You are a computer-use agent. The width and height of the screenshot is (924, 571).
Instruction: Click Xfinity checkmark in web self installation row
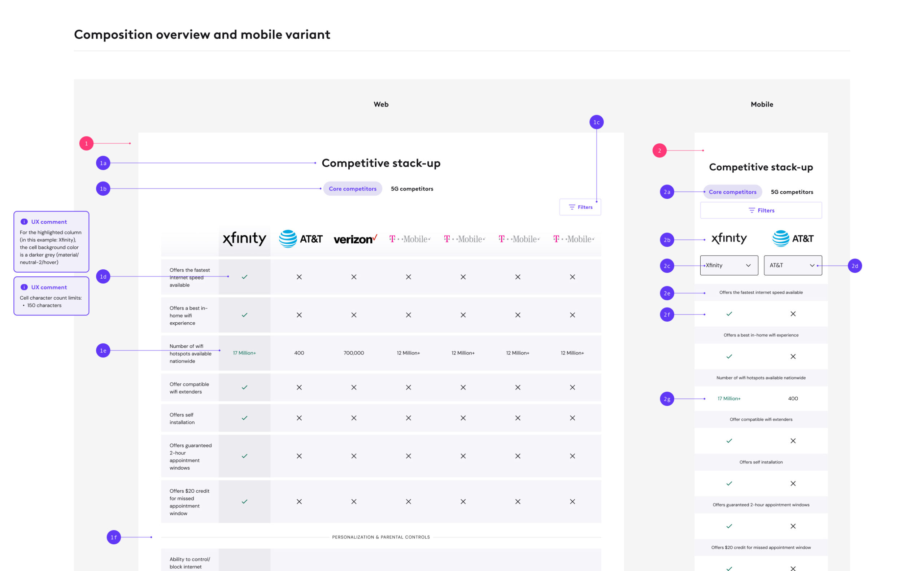[244, 418]
